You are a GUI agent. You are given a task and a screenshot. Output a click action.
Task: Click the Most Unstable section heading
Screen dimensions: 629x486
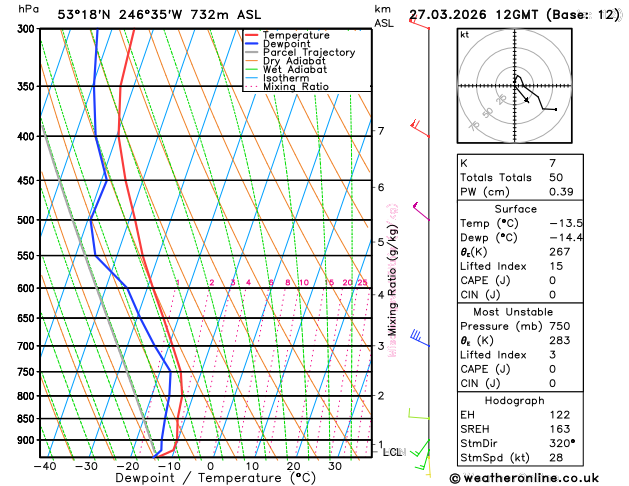[513, 312]
